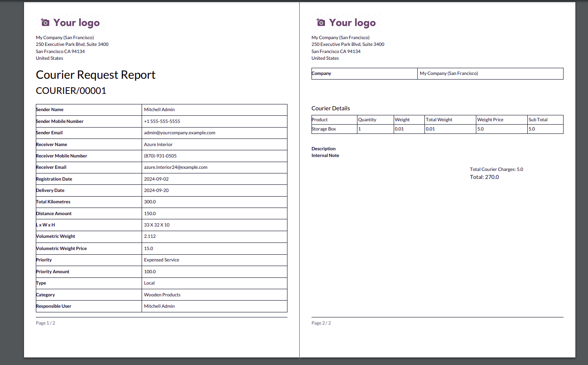Viewport: 588px width, 365px height.
Task: Click the camera logo icon on page 1
Action: tap(45, 22)
